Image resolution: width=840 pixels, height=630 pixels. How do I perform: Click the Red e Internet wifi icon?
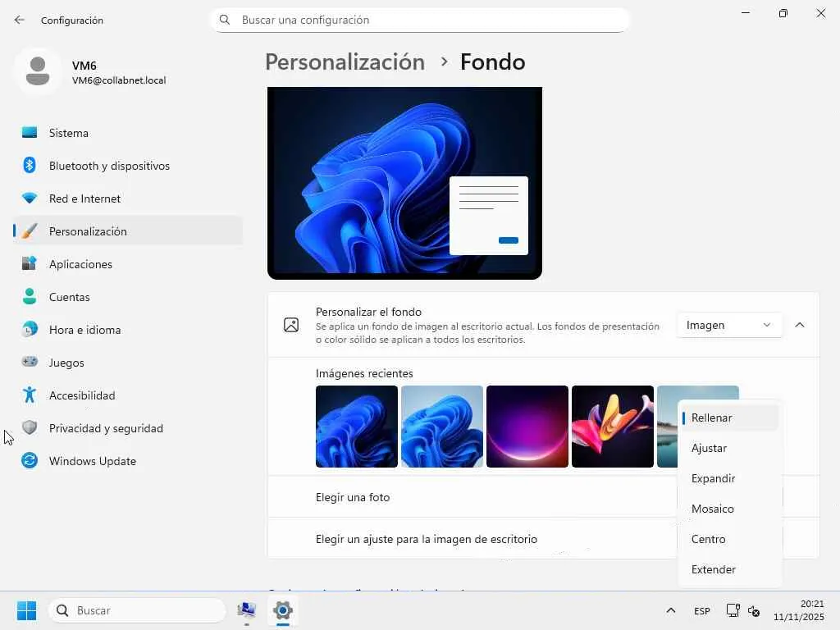click(x=30, y=199)
